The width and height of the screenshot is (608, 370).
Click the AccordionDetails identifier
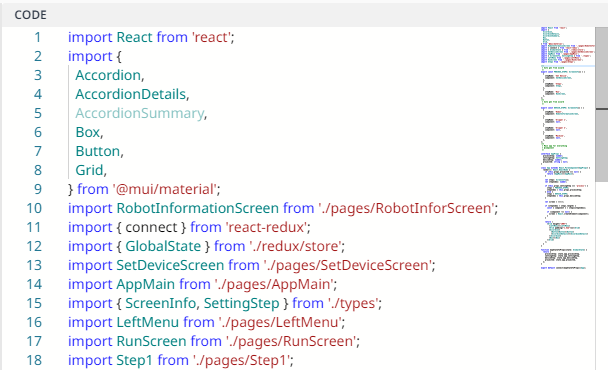(x=131, y=94)
